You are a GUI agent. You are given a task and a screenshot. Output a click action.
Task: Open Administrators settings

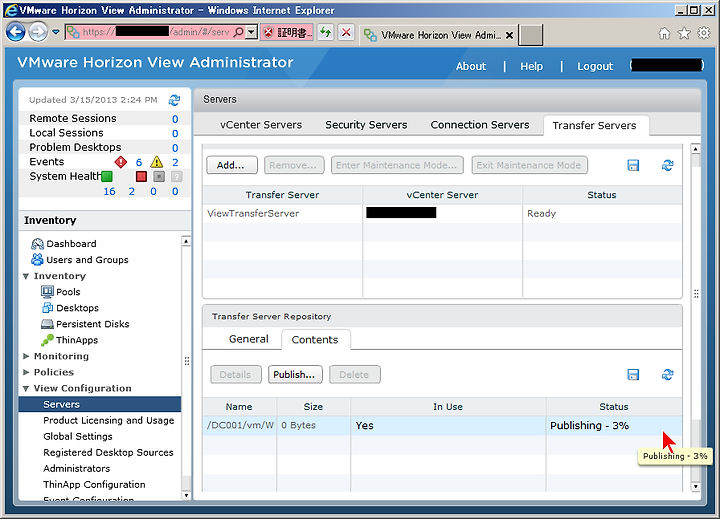tap(77, 469)
